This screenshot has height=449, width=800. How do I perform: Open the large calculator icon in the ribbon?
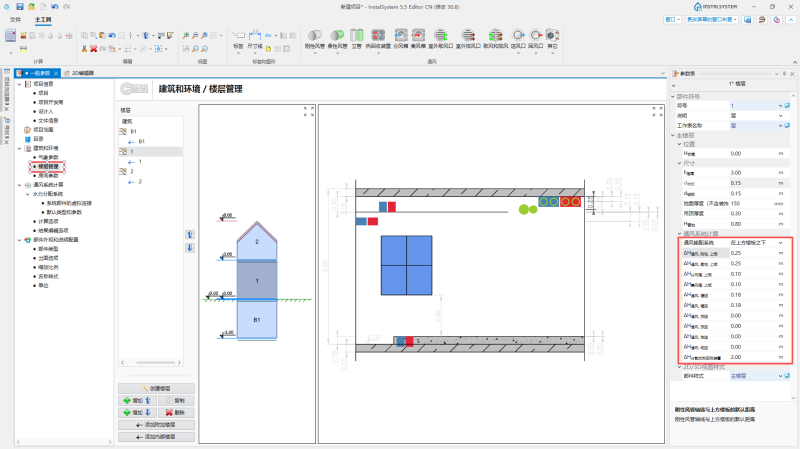10,35
